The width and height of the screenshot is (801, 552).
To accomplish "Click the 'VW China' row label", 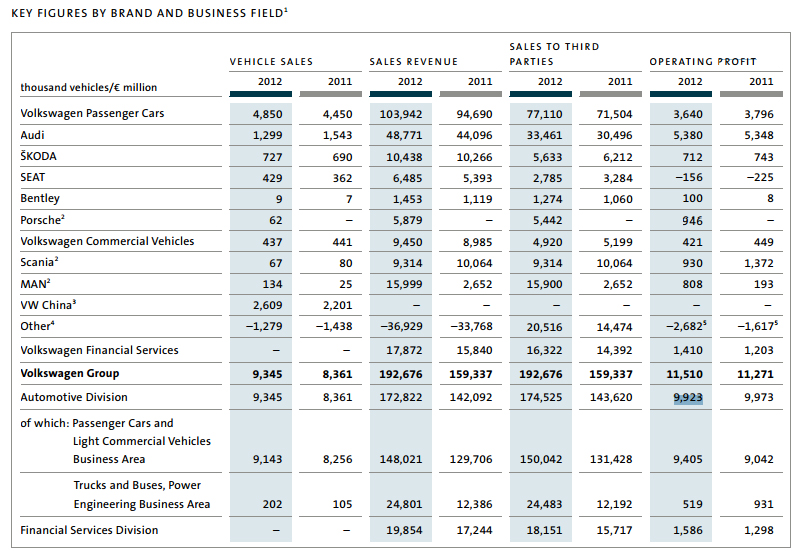I will (x=48, y=305).
